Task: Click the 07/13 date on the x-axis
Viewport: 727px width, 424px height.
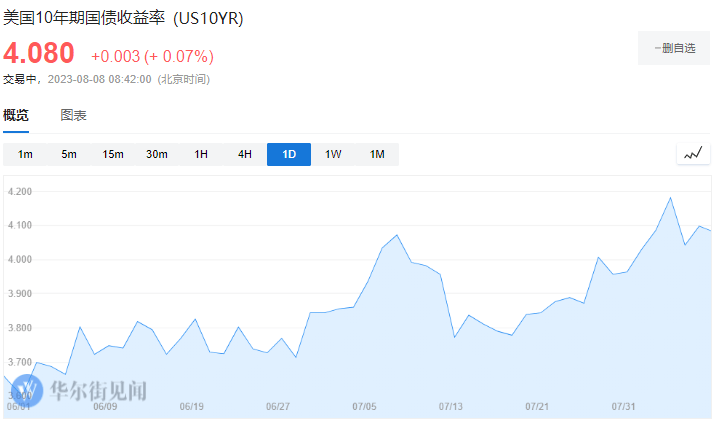Action: tap(451, 407)
